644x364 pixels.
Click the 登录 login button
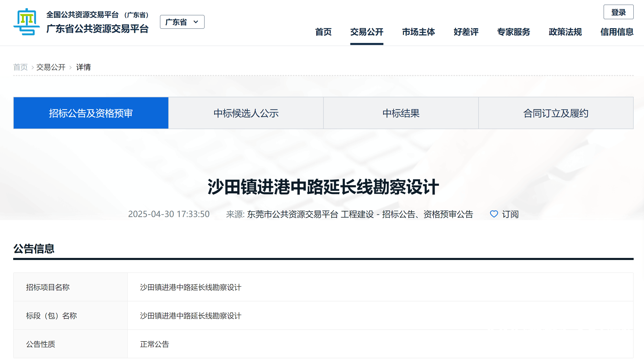click(x=618, y=12)
